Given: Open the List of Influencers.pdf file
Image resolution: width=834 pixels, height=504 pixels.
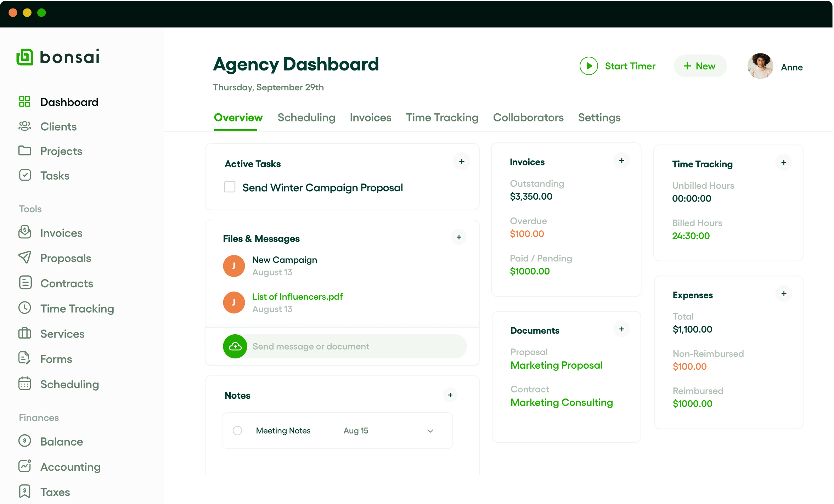Looking at the screenshot, I should (297, 297).
